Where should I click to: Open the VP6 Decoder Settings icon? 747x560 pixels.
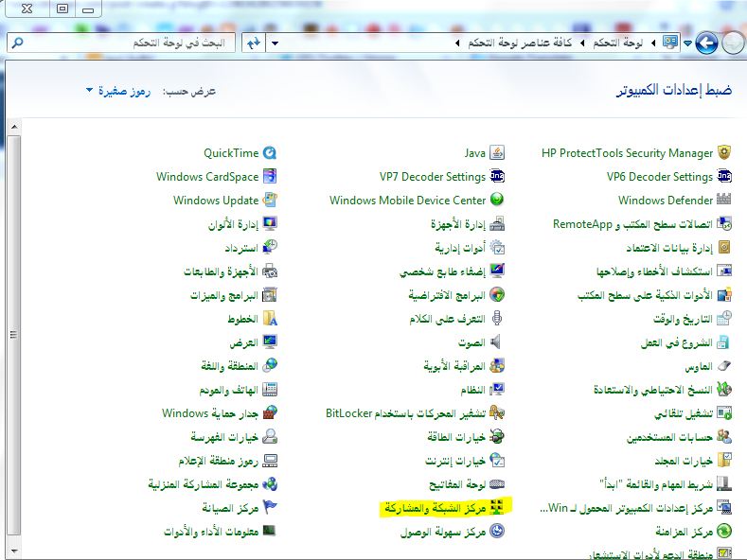724,176
